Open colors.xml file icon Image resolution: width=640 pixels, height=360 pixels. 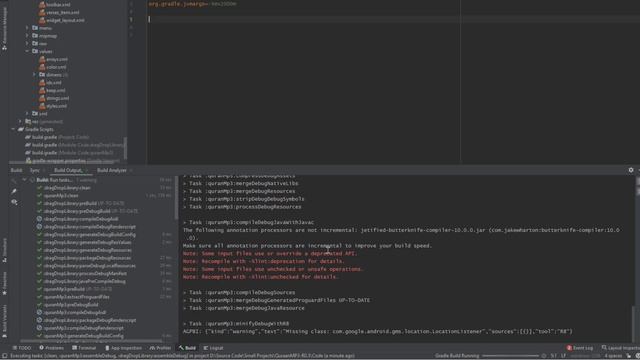pyautogui.click(x=42, y=67)
